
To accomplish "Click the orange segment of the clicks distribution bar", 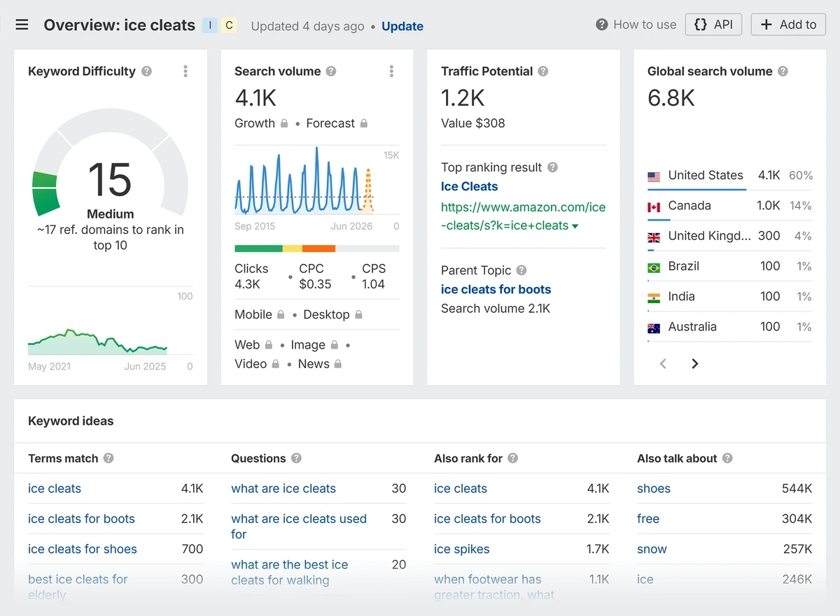I will (318, 248).
